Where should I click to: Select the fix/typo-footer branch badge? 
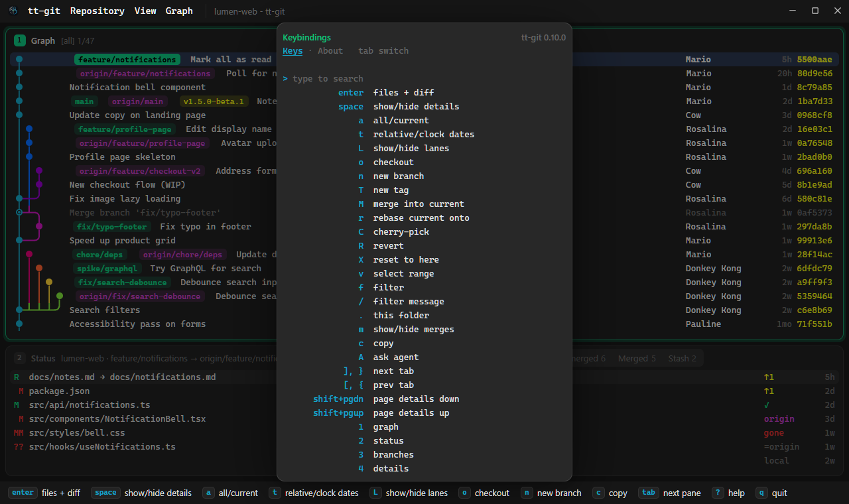click(111, 227)
